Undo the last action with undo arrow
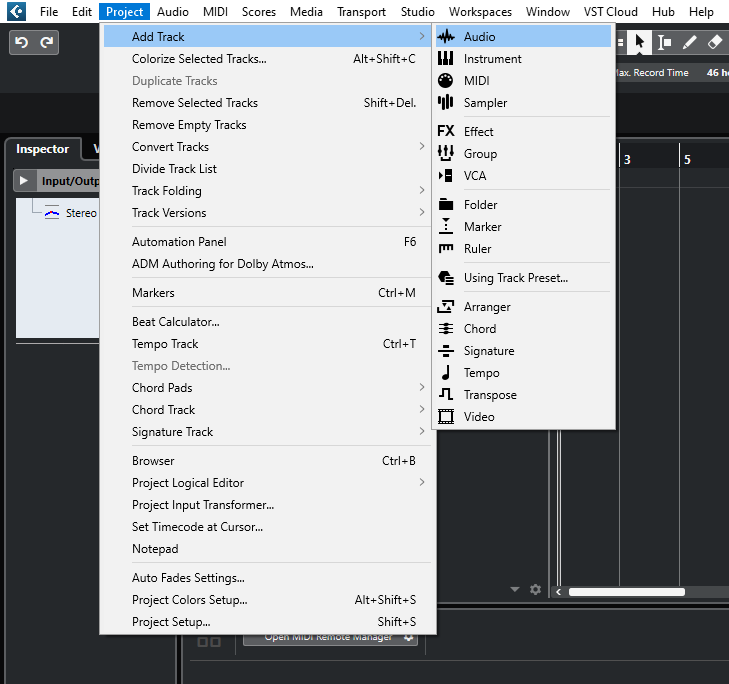 click(x=21, y=42)
